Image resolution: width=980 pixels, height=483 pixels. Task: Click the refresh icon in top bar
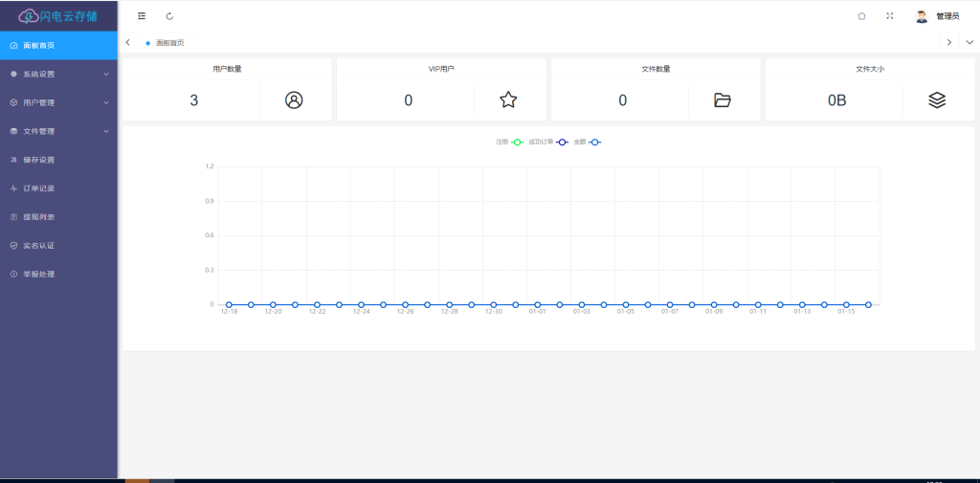click(169, 16)
